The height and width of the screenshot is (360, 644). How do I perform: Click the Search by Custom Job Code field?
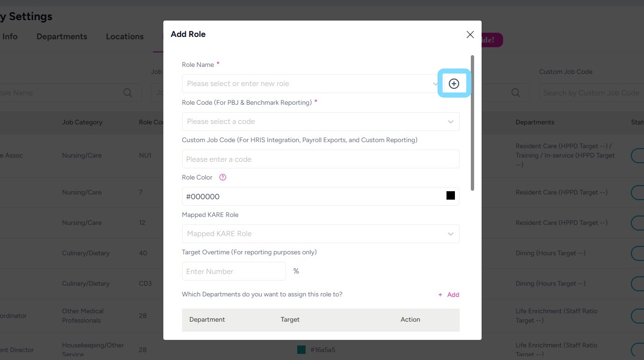[x=591, y=93]
